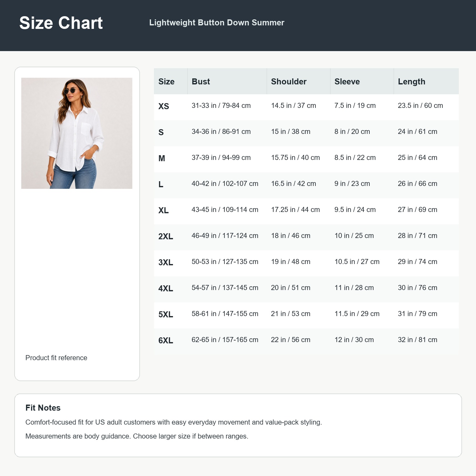Select the Size Chart heading

coord(61,23)
